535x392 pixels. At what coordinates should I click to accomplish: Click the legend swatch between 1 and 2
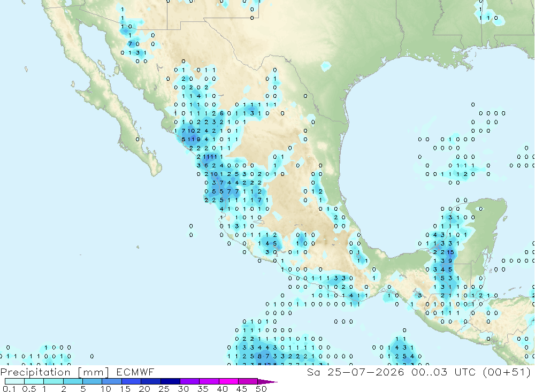pos(53,381)
